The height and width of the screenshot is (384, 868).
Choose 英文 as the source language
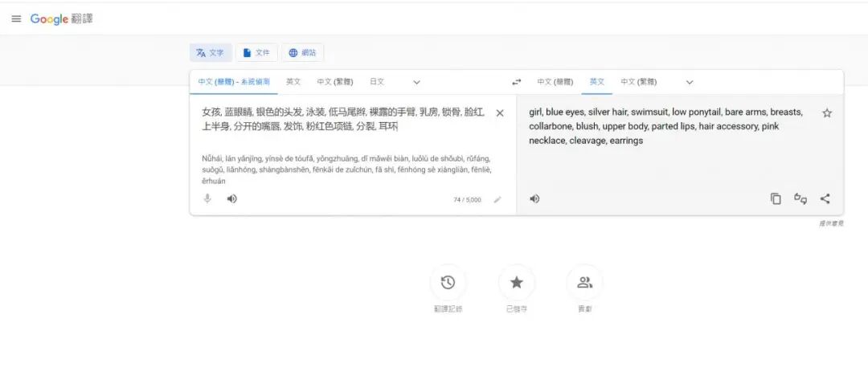click(293, 82)
